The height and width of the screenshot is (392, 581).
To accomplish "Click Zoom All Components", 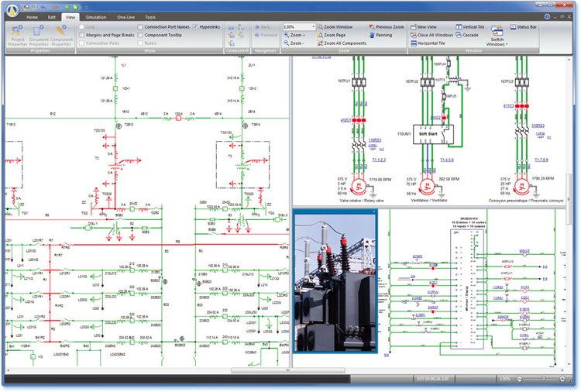I will pos(342,43).
